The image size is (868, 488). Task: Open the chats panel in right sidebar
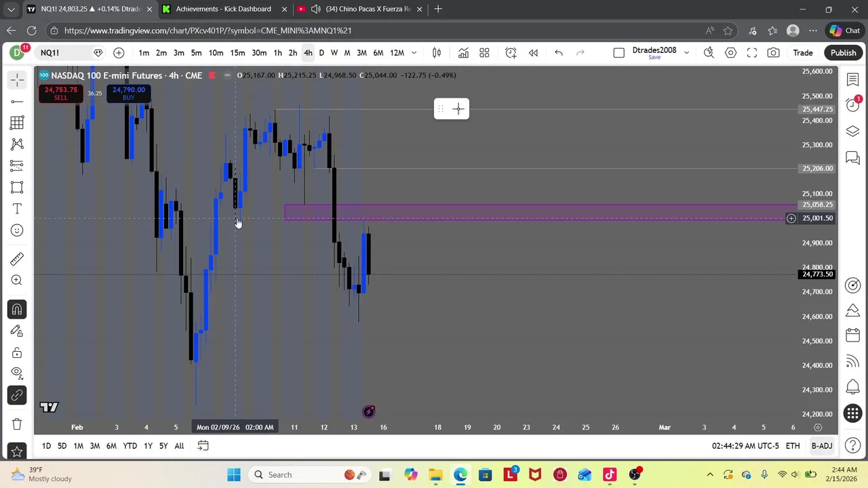[x=853, y=158]
